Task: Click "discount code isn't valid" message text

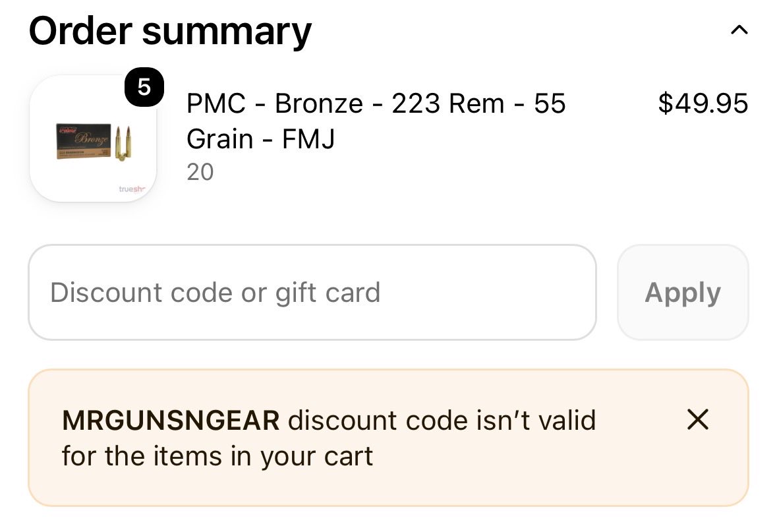Action: click(442, 421)
